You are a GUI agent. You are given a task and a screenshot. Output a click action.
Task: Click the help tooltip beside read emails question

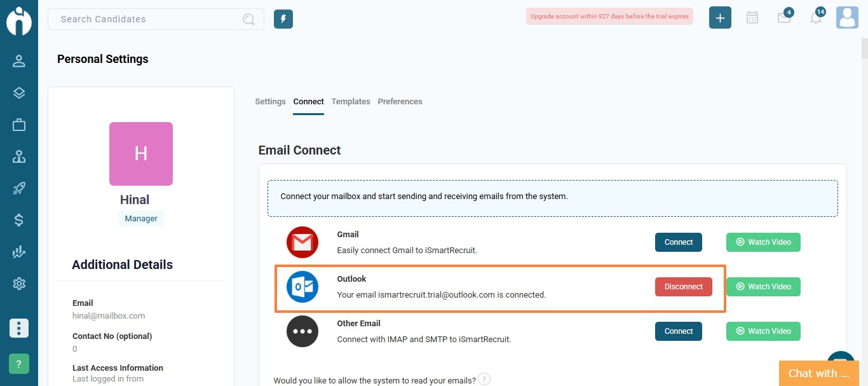coord(484,380)
